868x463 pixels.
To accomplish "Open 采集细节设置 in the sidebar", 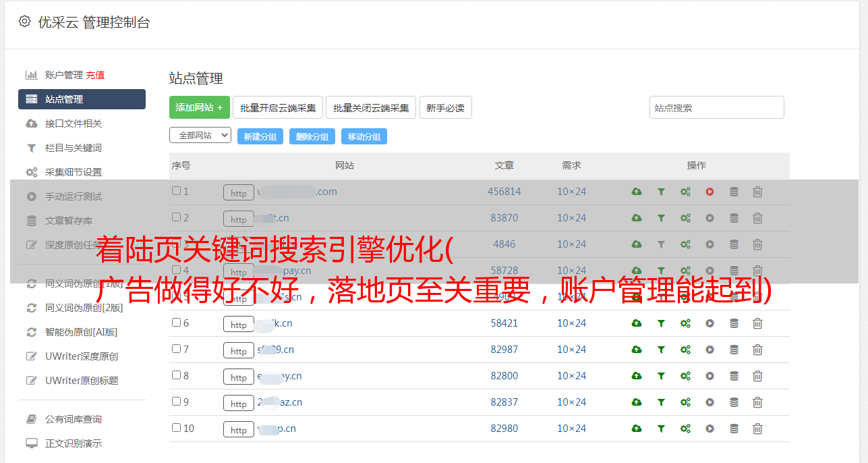I will pyautogui.click(x=74, y=172).
